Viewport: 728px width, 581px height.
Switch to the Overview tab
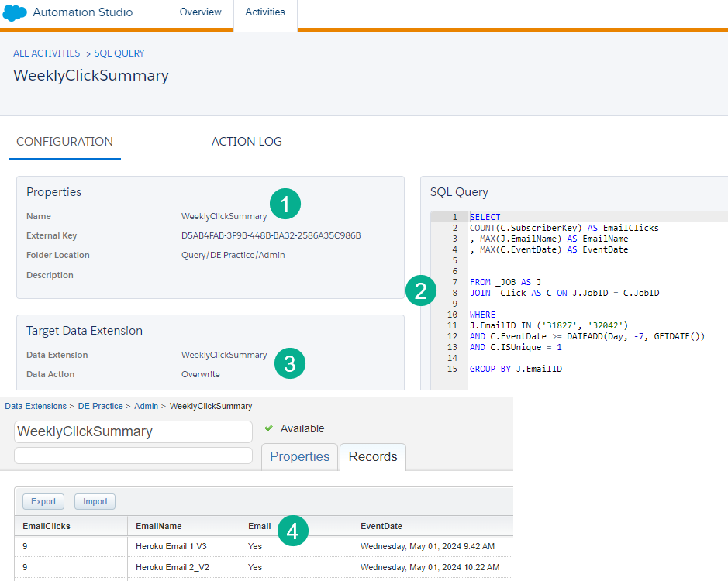(200, 12)
